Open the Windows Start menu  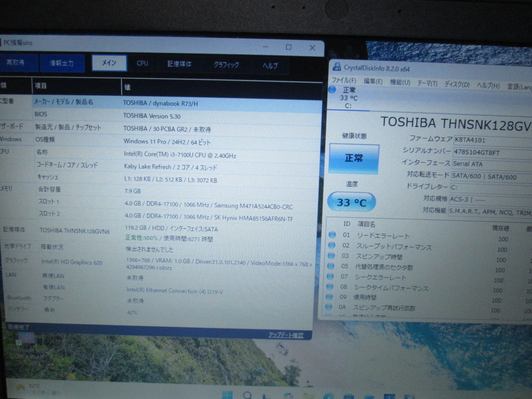[x=227, y=396]
